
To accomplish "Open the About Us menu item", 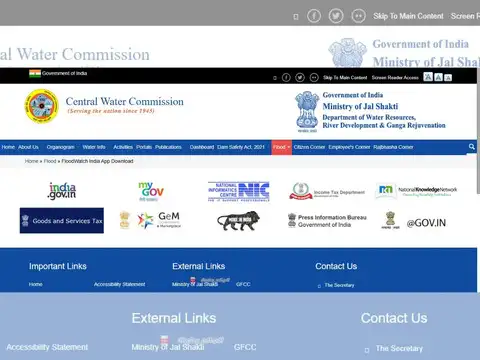I will pyautogui.click(x=28, y=147).
